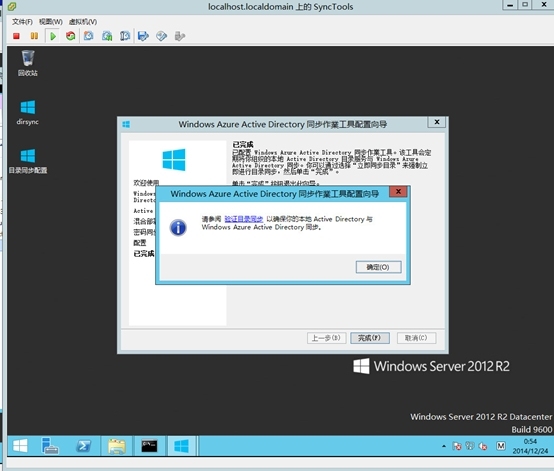554x471 pixels.
Task: Pause the virtual machine with the pause icon
Action: coord(34,36)
